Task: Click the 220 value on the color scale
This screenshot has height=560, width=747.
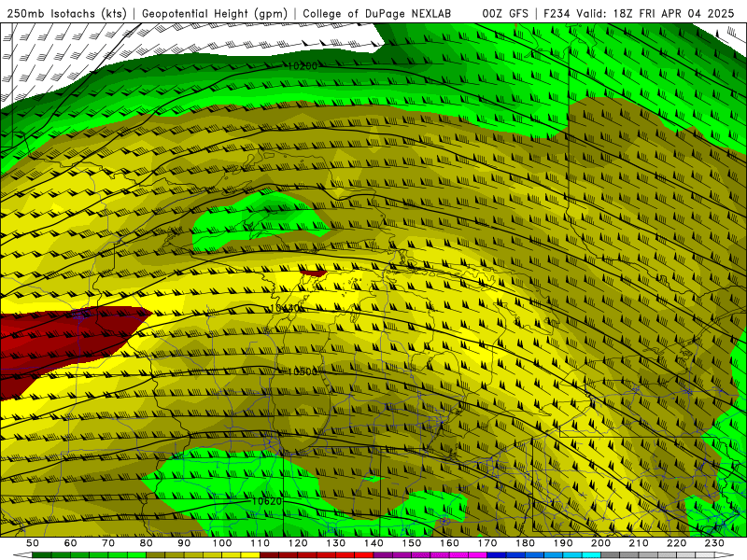Action: (676, 543)
